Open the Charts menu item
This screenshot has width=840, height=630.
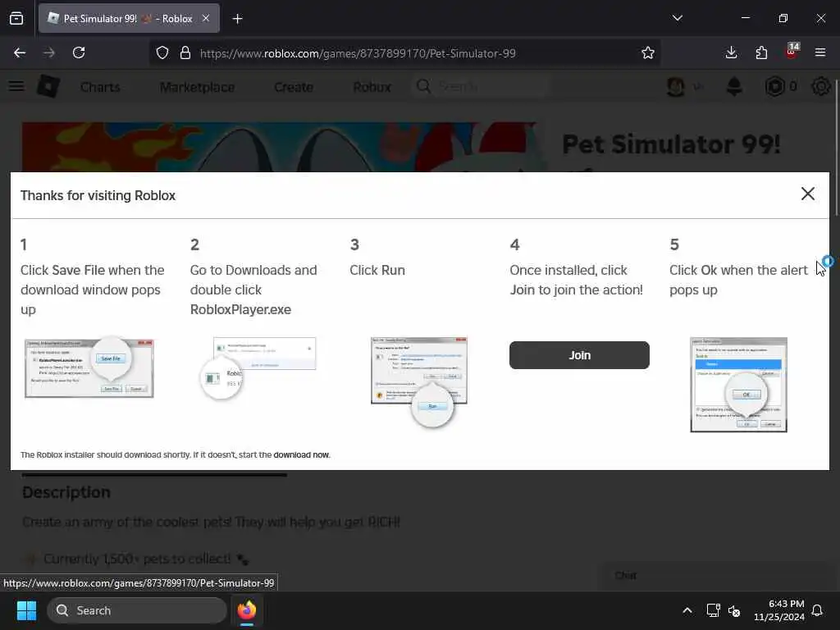click(x=100, y=87)
